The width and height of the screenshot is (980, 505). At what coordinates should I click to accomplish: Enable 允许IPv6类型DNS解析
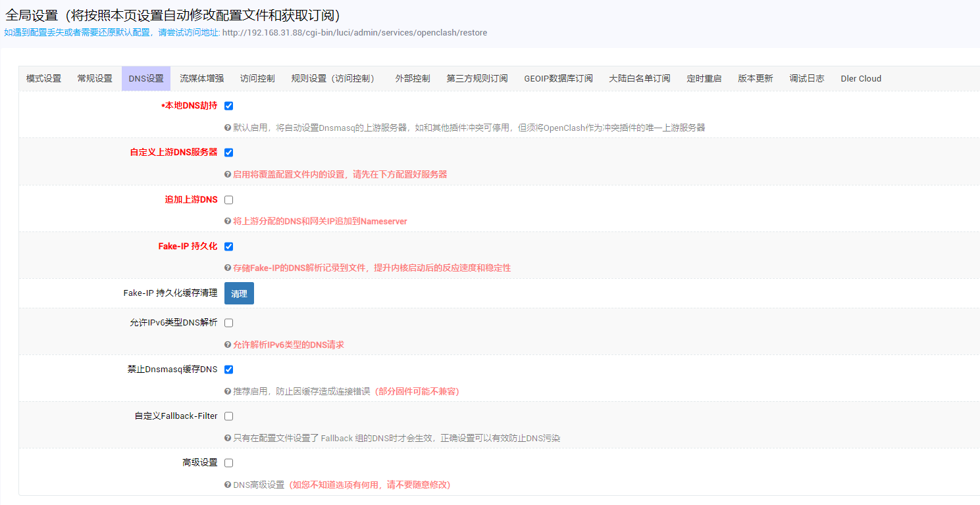228,322
